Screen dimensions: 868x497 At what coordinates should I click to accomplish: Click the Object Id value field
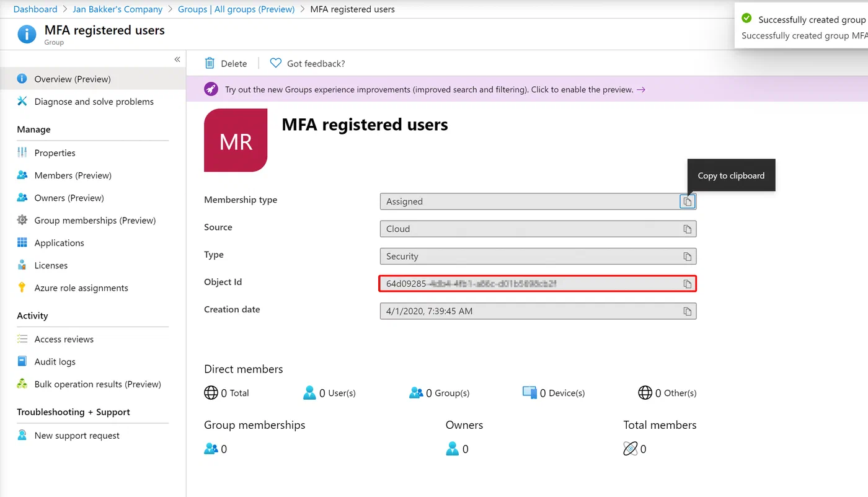point(538,283)
